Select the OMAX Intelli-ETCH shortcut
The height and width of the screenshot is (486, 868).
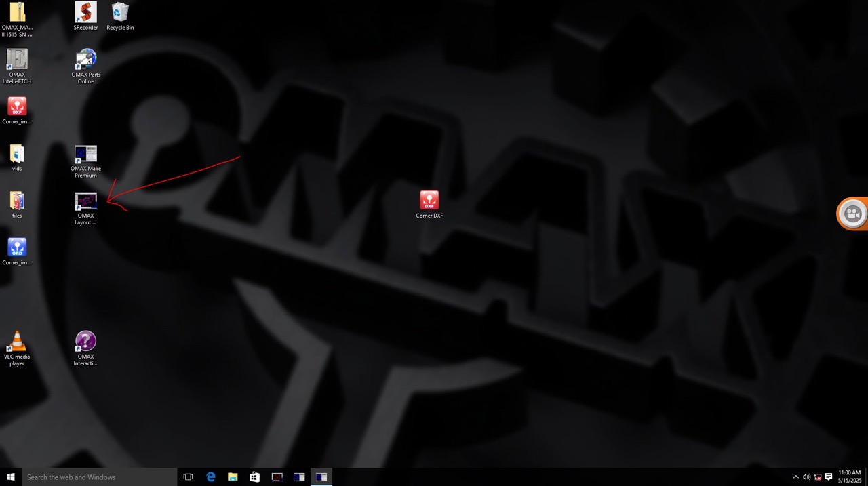(17, 66)
